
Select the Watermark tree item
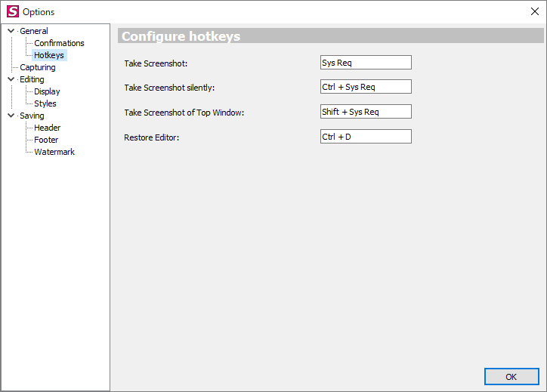[54, 152]
